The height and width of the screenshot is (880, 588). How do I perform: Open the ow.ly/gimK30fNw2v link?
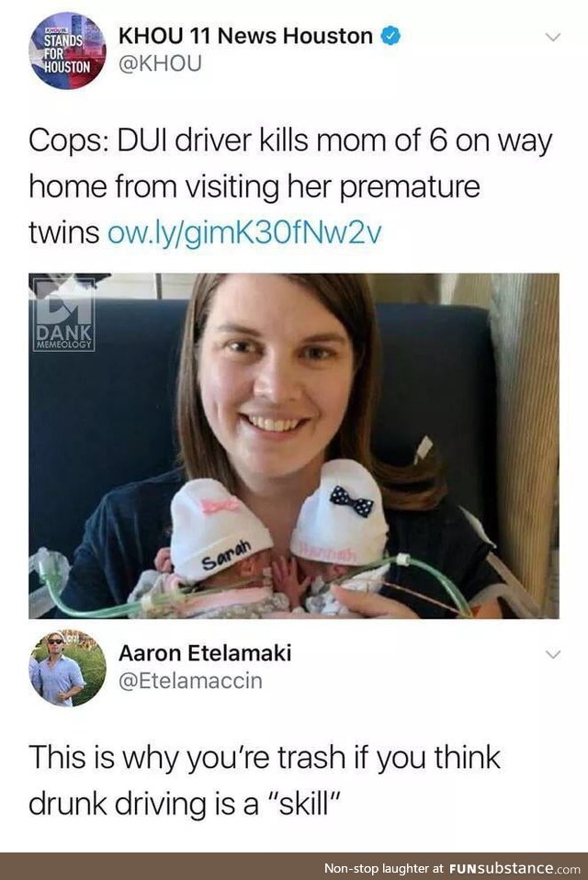pyautogui.click(x=244, y=232)
